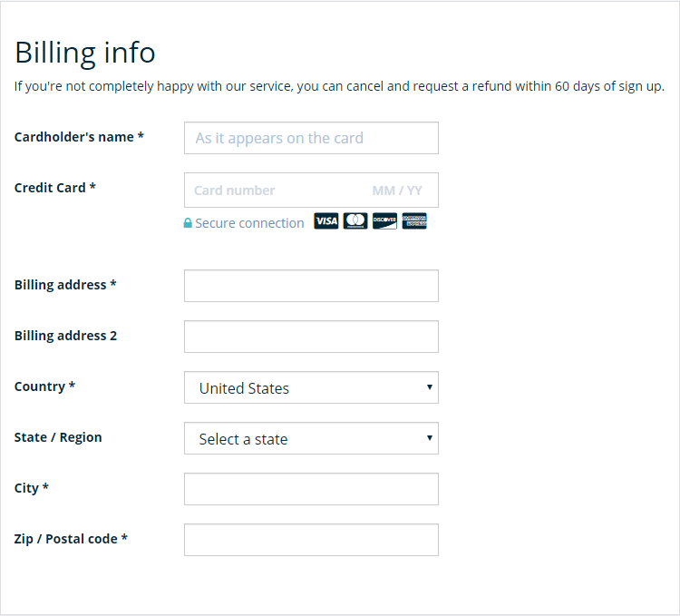This screenshot has width=680, height=616.
Task: Click the State / Region label
Action: click(58, 437)
